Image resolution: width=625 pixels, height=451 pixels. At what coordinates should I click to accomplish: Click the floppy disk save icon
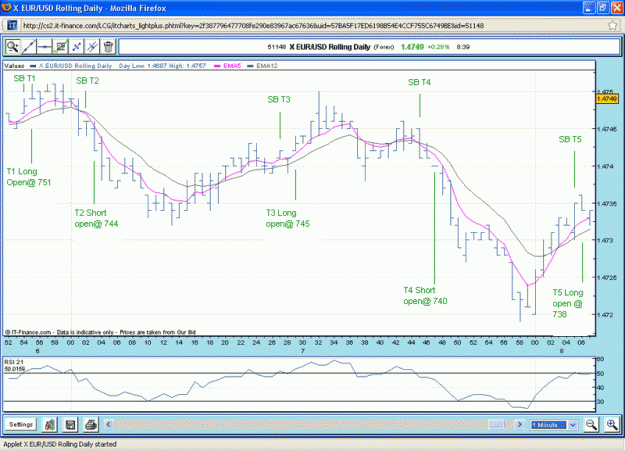(71, 425)
